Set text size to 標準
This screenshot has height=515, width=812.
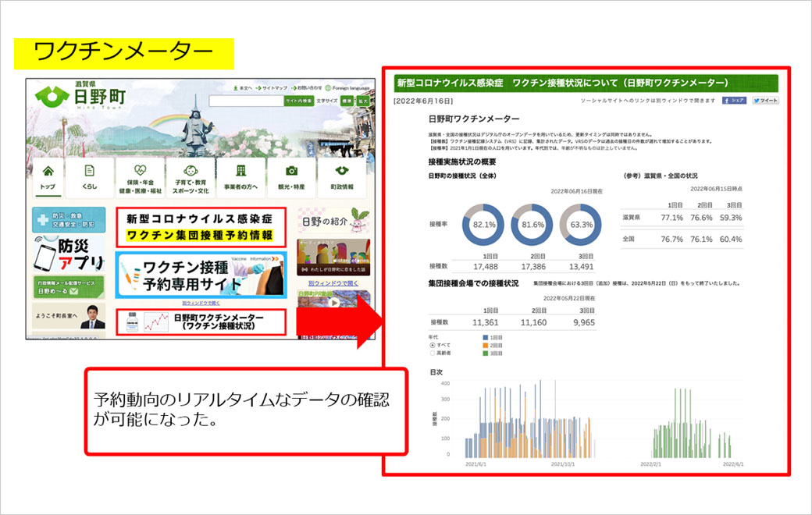click(x=347, y=101)
